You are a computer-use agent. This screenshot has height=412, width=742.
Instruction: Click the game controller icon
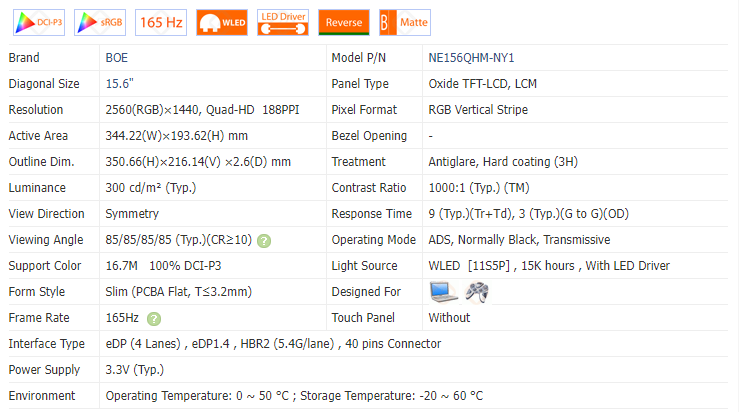[x=477, y=292]
